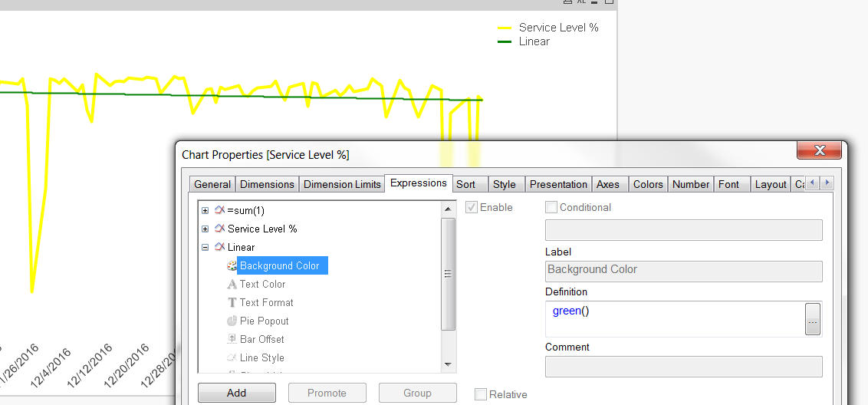Click the chart icon beside =sum(1)
The width and height of the screenshot is (868, 405).
[x=219, y=210]
